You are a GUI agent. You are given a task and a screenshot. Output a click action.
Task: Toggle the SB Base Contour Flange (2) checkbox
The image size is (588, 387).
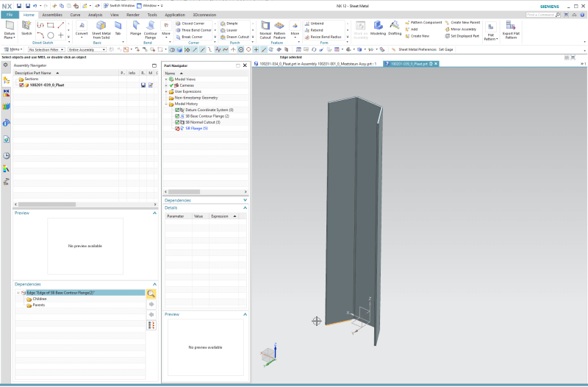coord(177,116)
